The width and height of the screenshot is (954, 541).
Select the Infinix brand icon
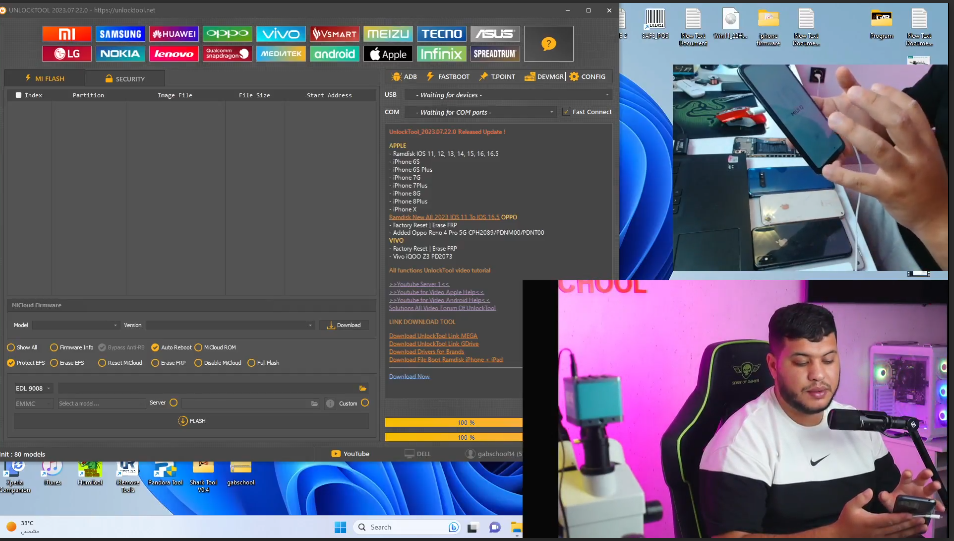pos(442,54)
